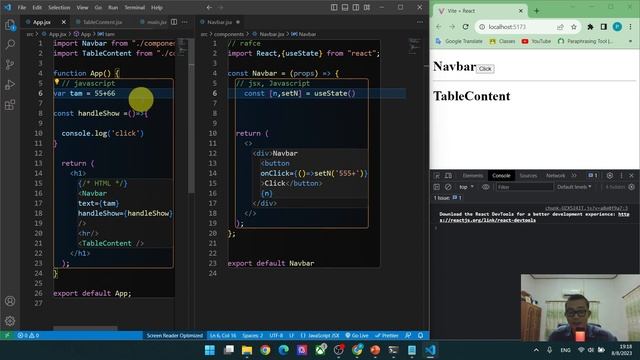Open Chrome extensions puzzle icon
640x360 pixels.
point(590,27)
